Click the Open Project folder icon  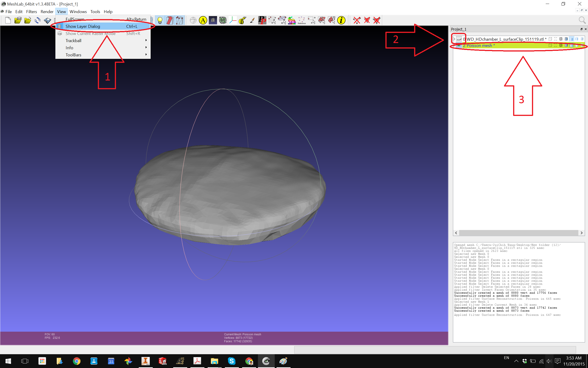18,20
